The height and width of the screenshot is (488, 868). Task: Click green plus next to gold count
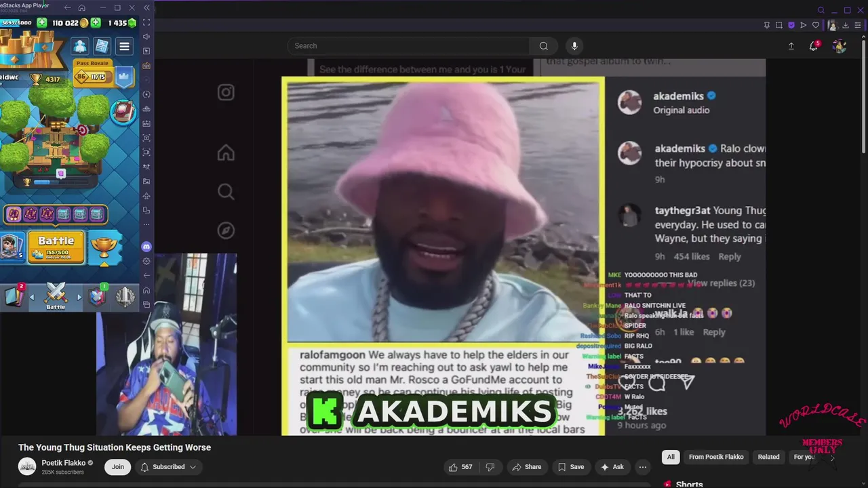[96, 22]
